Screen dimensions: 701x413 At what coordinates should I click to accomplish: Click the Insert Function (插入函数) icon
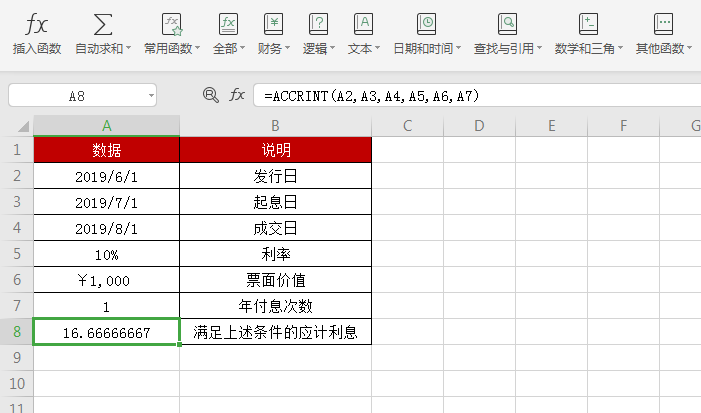pyautogui.click(x=36, y=24)
